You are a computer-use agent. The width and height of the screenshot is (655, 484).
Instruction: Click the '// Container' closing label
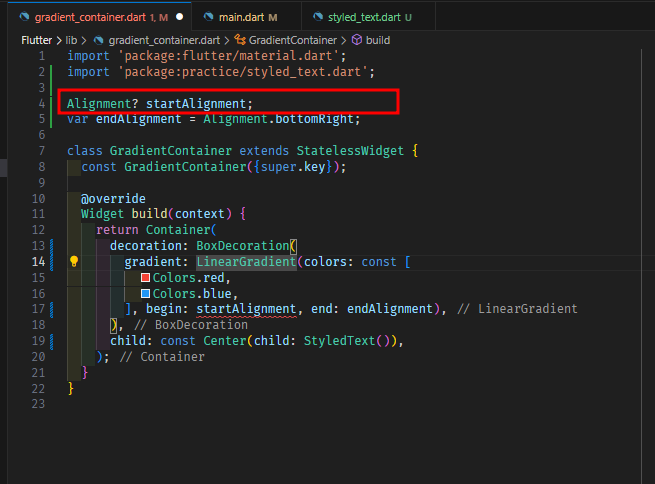(162, 357)
